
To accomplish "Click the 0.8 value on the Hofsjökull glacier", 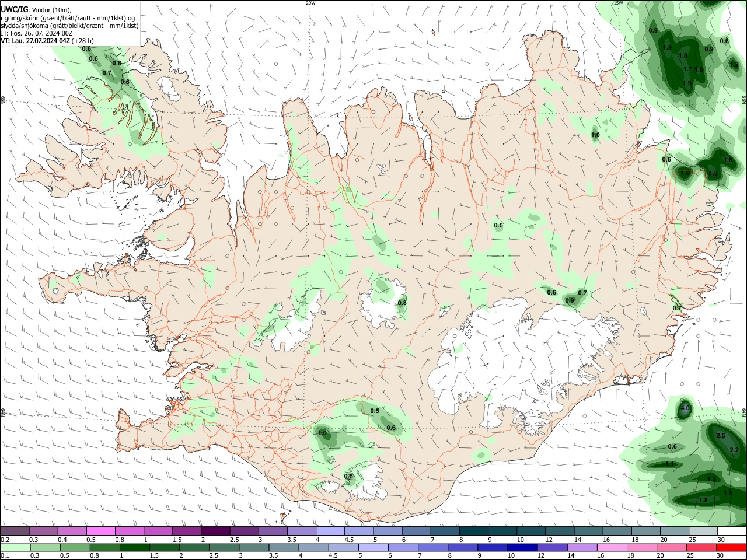I will (402, 303).
